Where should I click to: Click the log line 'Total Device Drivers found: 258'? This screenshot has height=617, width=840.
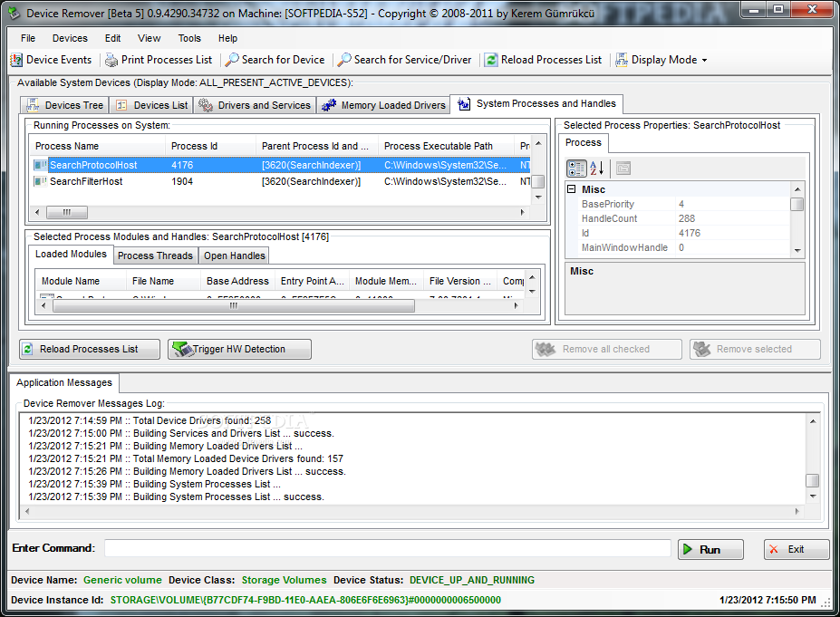(150, 420)
